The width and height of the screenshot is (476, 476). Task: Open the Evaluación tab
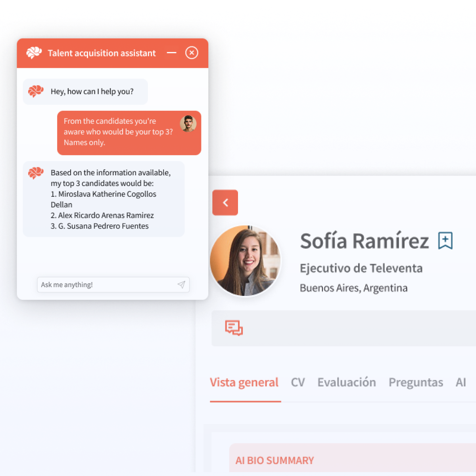coord(347,382)
